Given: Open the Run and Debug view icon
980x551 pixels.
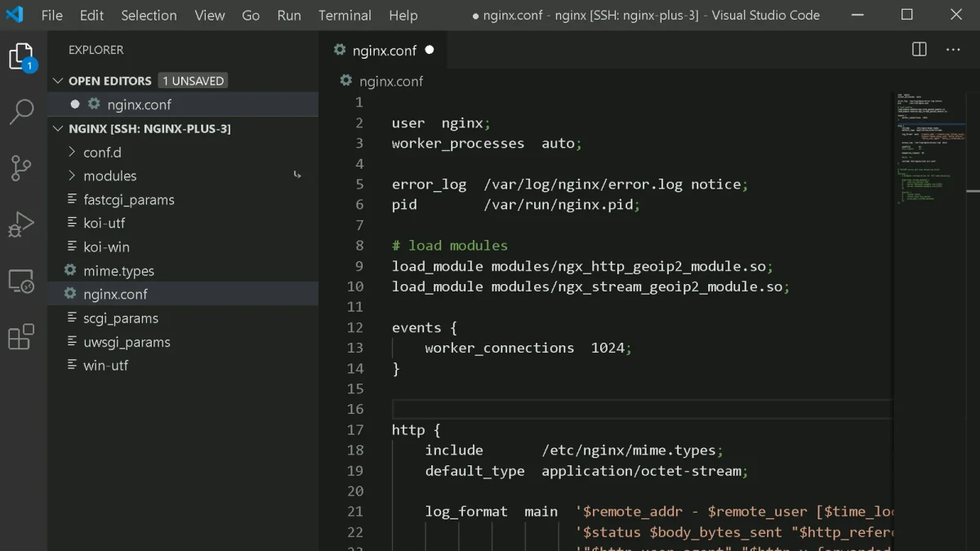Looking at the screenshot, I should click(21, 224).
